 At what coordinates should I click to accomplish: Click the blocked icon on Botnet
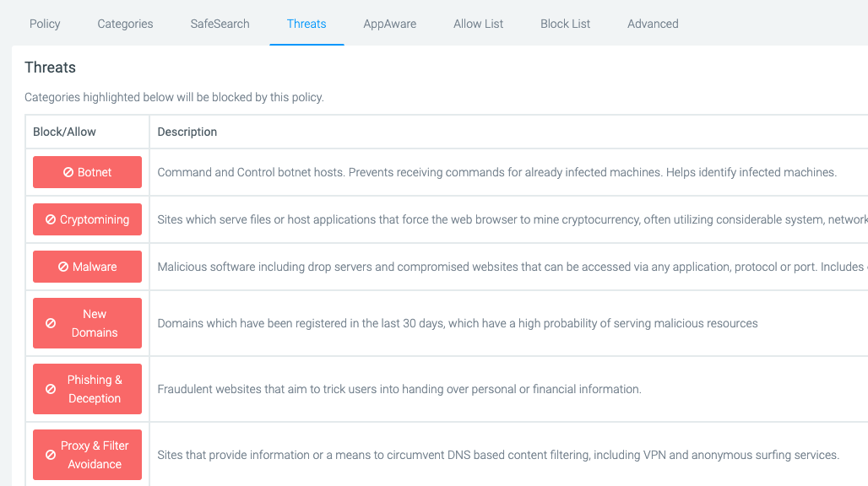pyautogui.click(x=68, y=172)
